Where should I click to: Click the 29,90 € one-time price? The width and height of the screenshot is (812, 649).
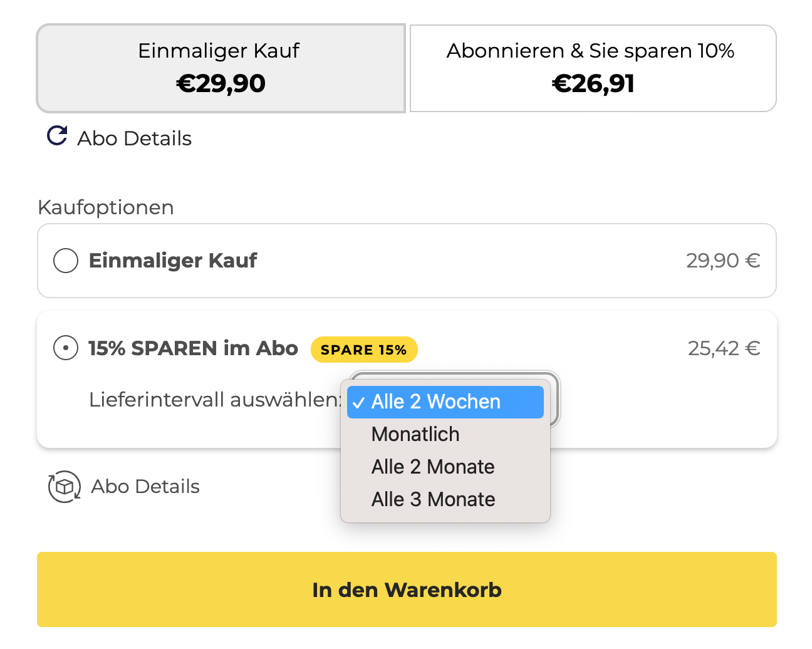coord(724,261)
